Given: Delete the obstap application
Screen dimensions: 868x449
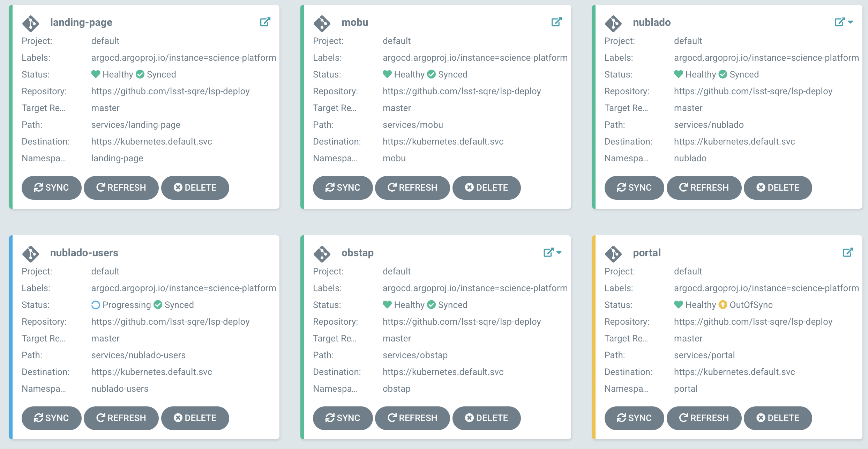Looking at the screenshot, I should pyautogui.click(x=486, y=418).
